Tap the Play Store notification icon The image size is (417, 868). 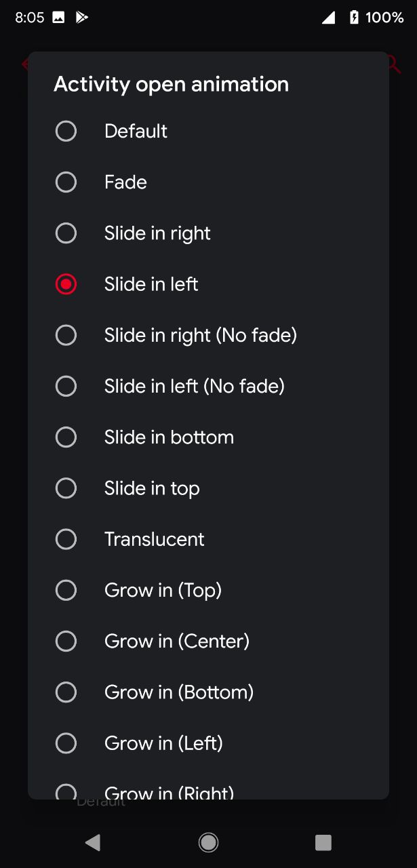point(82,18)
